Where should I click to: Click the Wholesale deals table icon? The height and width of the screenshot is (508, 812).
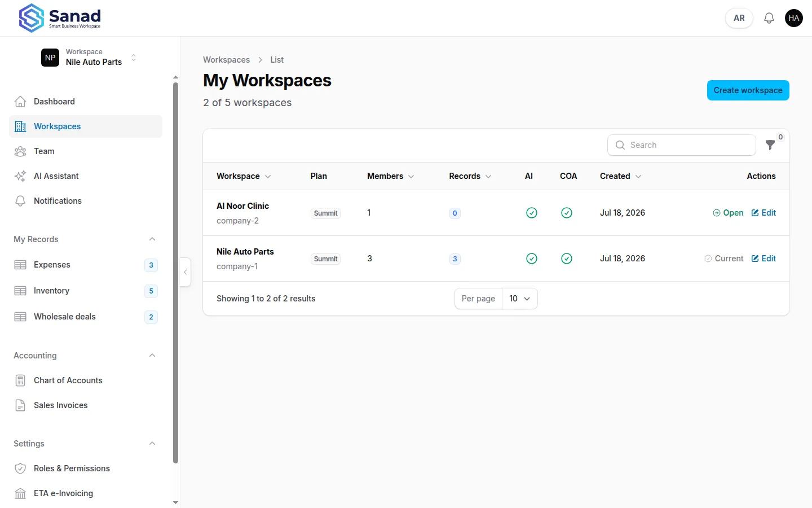coord(20,317)
